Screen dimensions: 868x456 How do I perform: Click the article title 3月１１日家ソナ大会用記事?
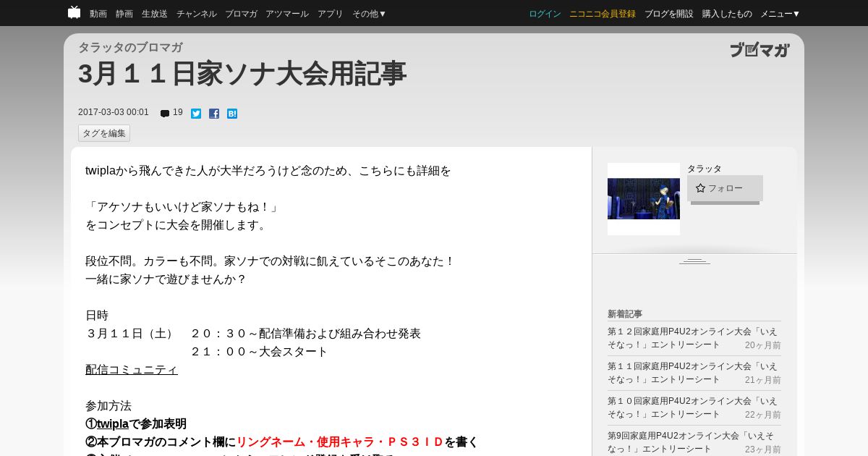pos(242,74)
